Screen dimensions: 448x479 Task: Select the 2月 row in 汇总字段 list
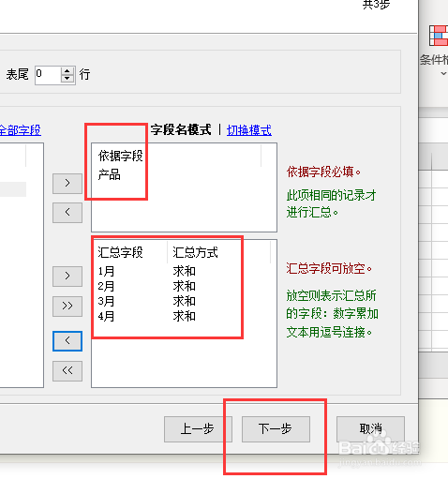[x=106, y=286]
